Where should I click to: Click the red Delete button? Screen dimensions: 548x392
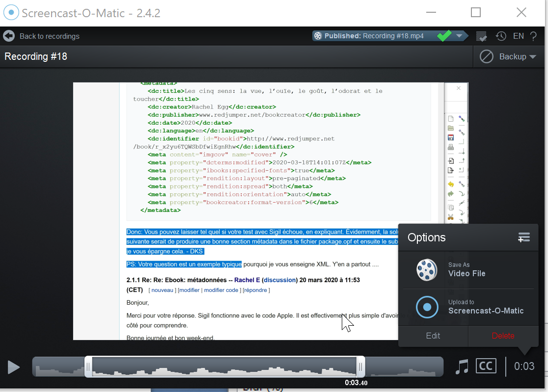[x=503, y=336]
